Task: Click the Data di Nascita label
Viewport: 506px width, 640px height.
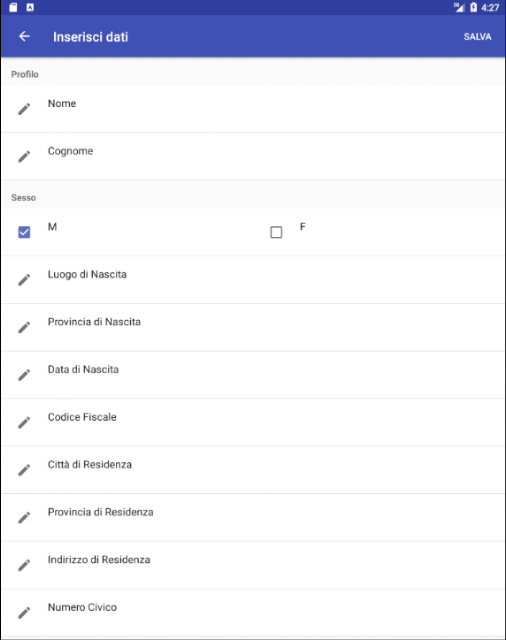Action: click(x=83, y=369)
